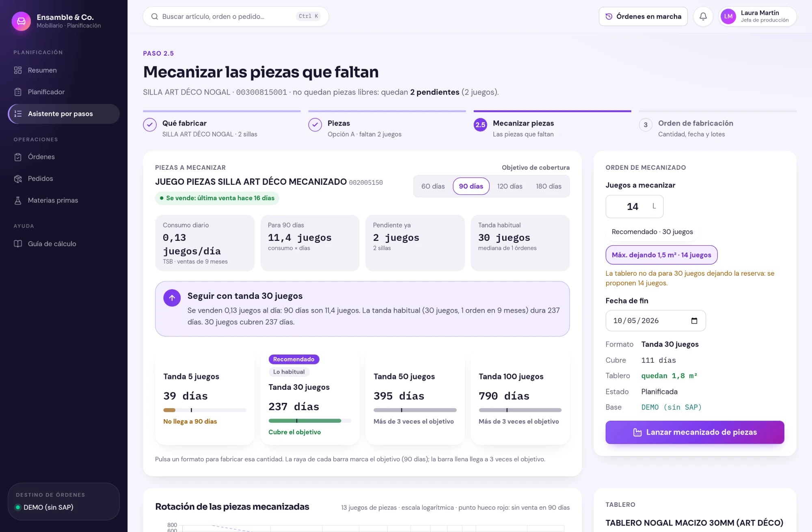Apply Máx. dejando 1,5 m² · 14 juegos
Image resolution: width=812 pixels, height=532 pixels.
pyautogui.click(x=661, y=255)
